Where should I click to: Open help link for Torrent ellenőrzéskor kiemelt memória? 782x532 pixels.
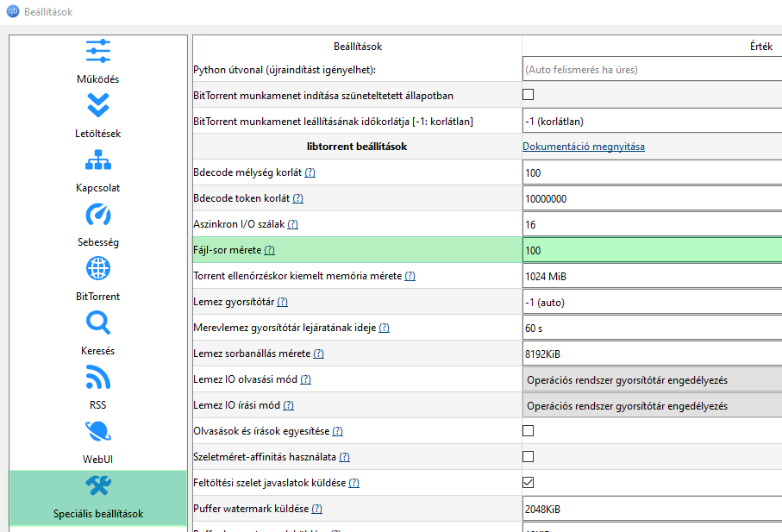pyautogui.click(x=410, y=276)
